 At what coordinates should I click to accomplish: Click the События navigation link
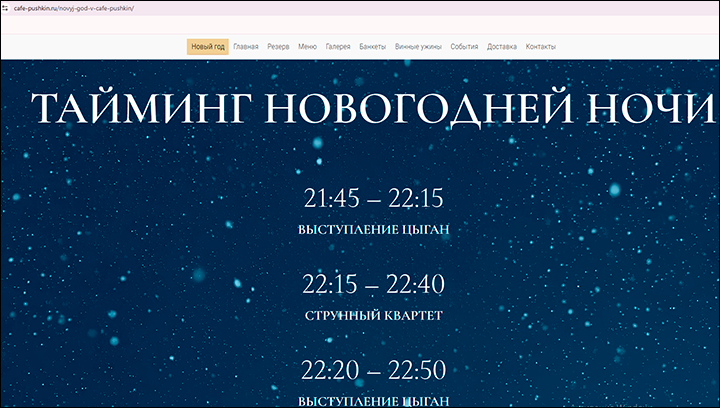(x=464, y=47)
